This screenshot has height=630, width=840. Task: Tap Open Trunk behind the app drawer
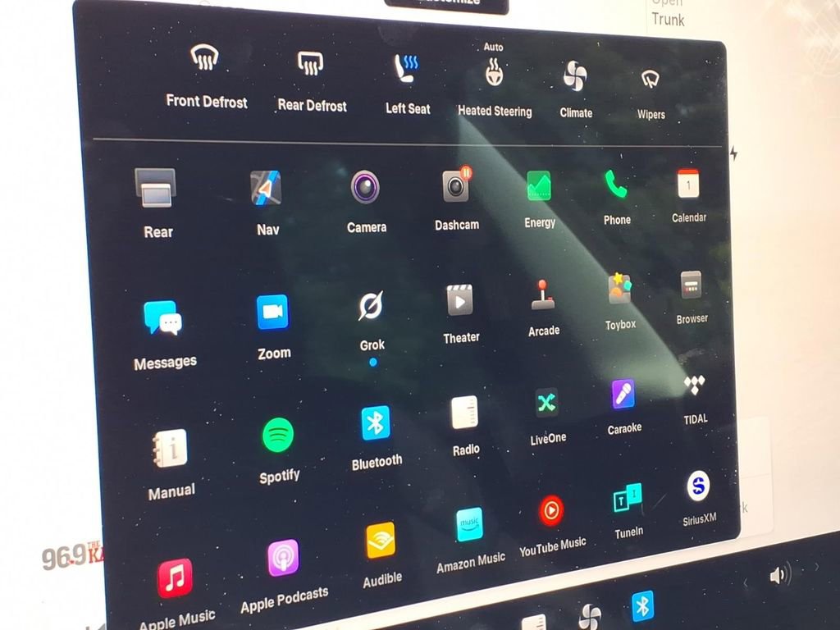668,13
